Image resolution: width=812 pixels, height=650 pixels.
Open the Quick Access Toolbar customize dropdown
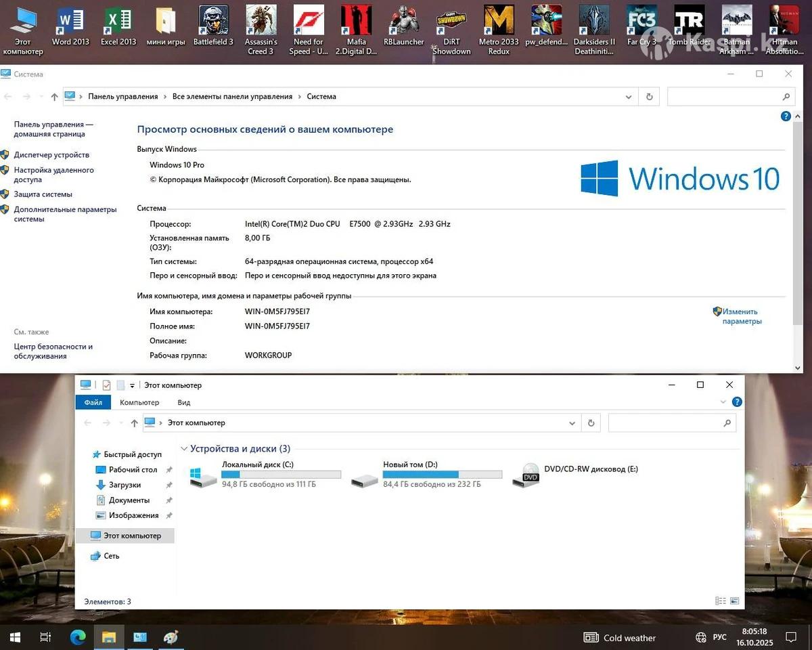[x=132, y=385]
